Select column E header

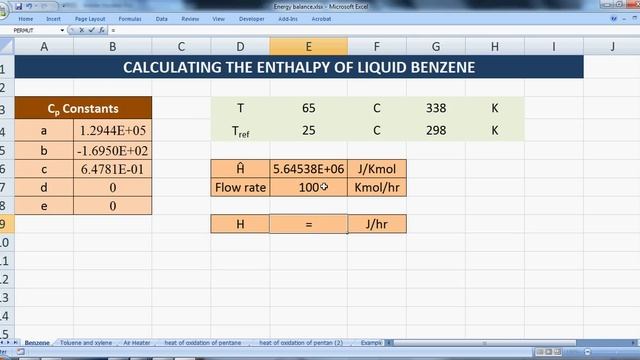(309, 47)
